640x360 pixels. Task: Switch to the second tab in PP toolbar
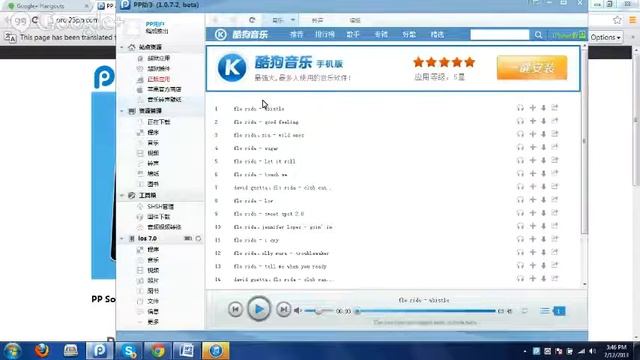point(317,20)
